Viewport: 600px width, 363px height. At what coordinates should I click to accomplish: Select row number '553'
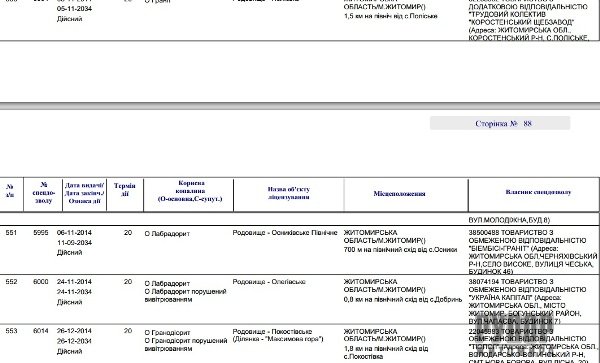click(x=11, y=330)
